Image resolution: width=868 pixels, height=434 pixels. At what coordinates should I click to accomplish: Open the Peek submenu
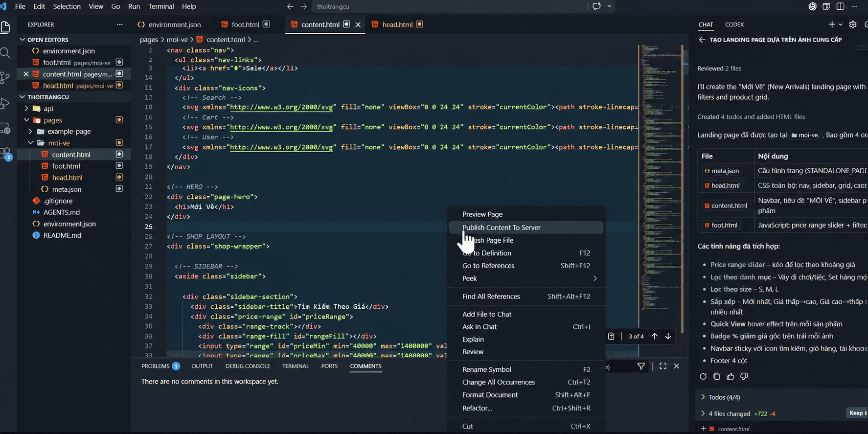click(526, 278)
